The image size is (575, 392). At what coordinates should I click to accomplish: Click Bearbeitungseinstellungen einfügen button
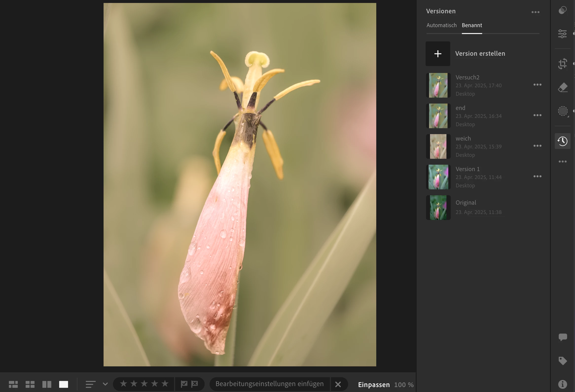pos(270,384)
